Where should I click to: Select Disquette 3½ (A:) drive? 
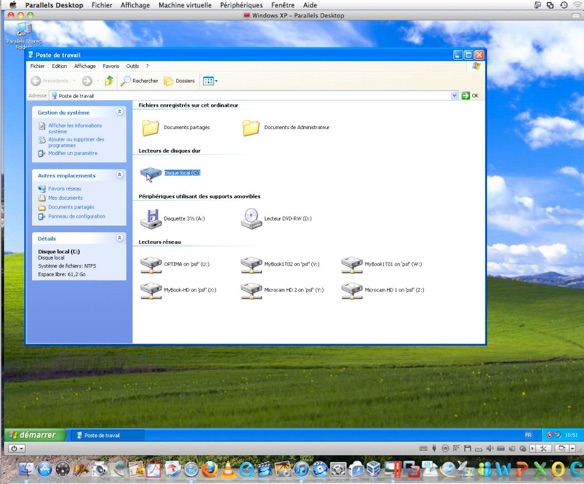pyautogui.click(x=172, y=219)
